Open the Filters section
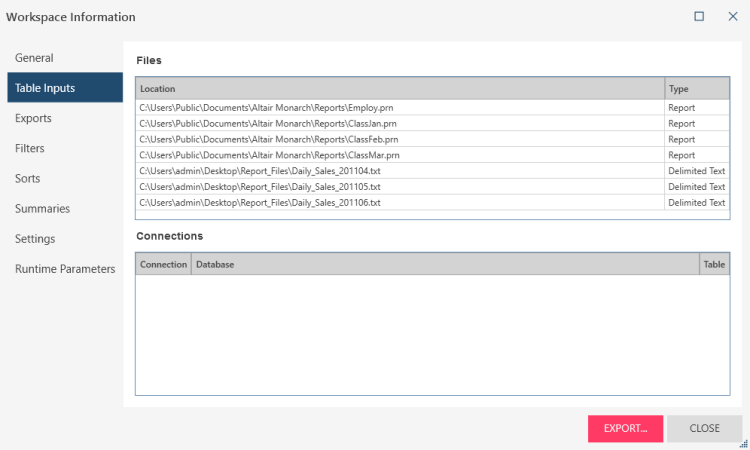Viewport: 750px width, 450px height. point(29,148)
